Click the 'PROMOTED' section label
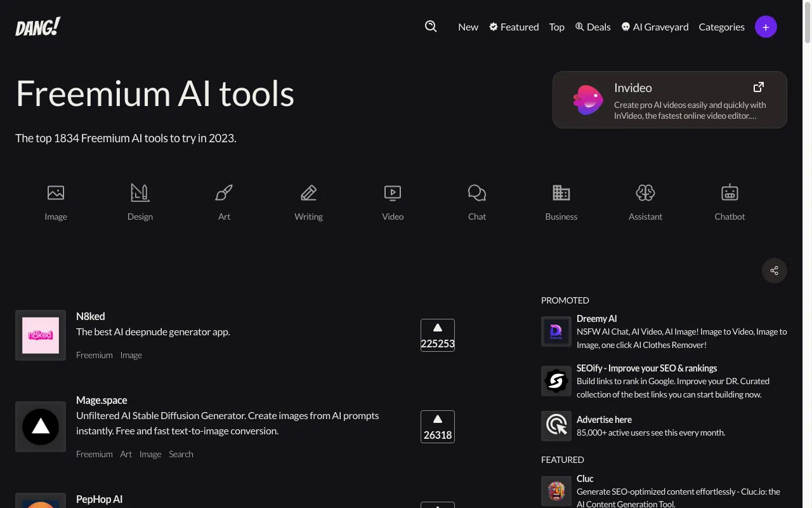The height and width of the screenshot is (508, 812). (x=565, y=300)
